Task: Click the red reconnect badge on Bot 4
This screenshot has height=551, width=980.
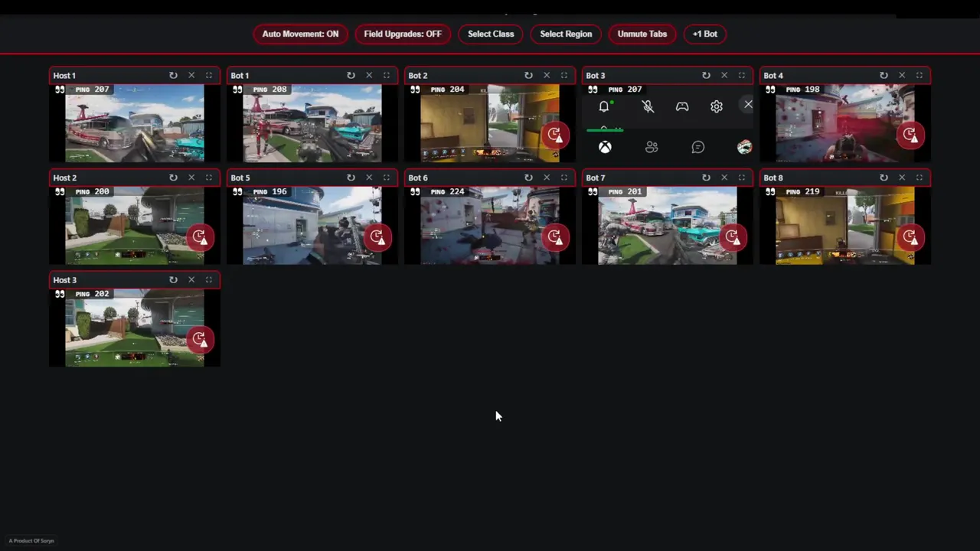Action: coord(910,135)
